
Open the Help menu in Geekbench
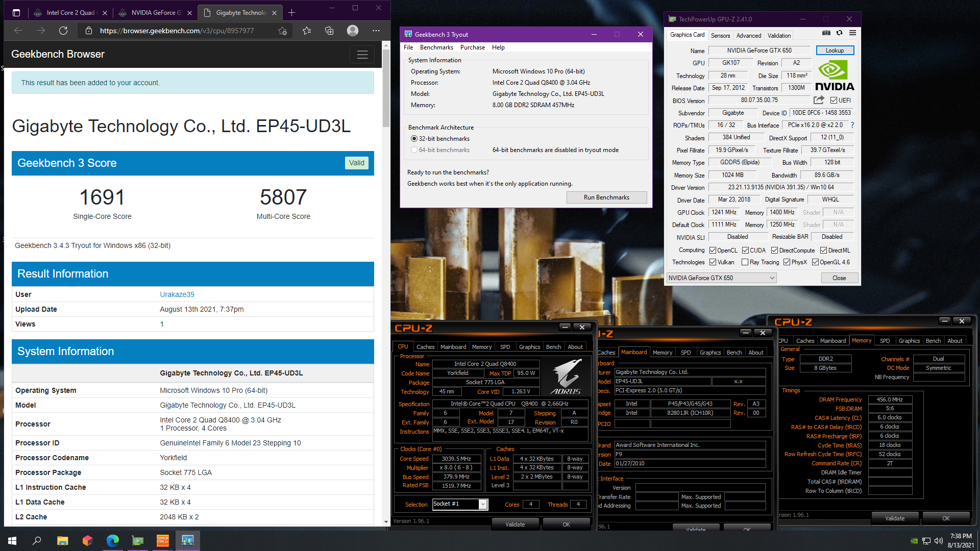point(498,47)
